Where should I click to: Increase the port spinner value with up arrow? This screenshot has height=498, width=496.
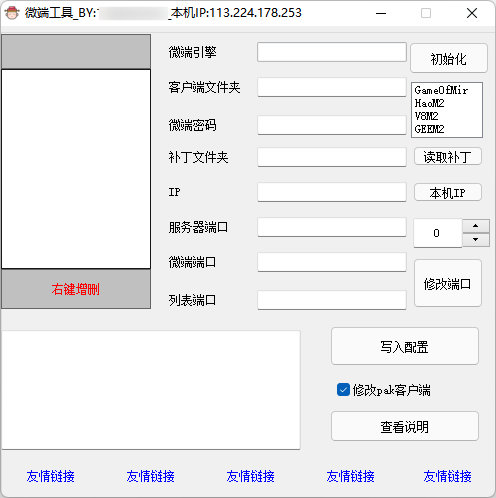click(x=476, y=226)
